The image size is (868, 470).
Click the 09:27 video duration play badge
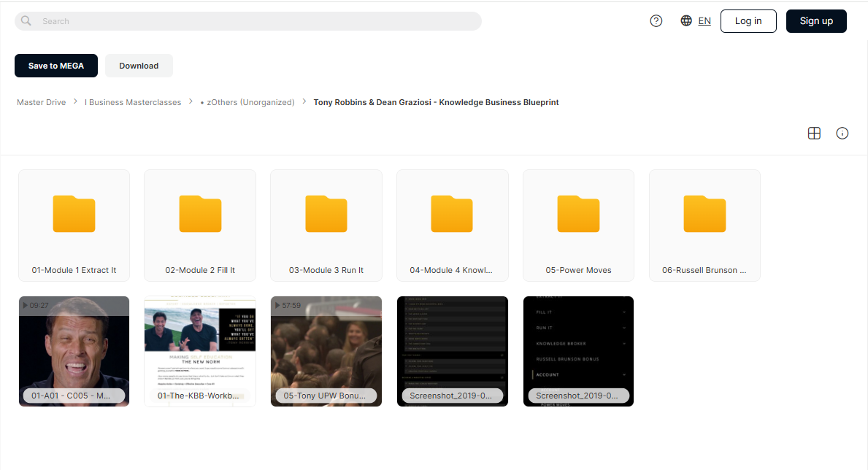(36, 306)
